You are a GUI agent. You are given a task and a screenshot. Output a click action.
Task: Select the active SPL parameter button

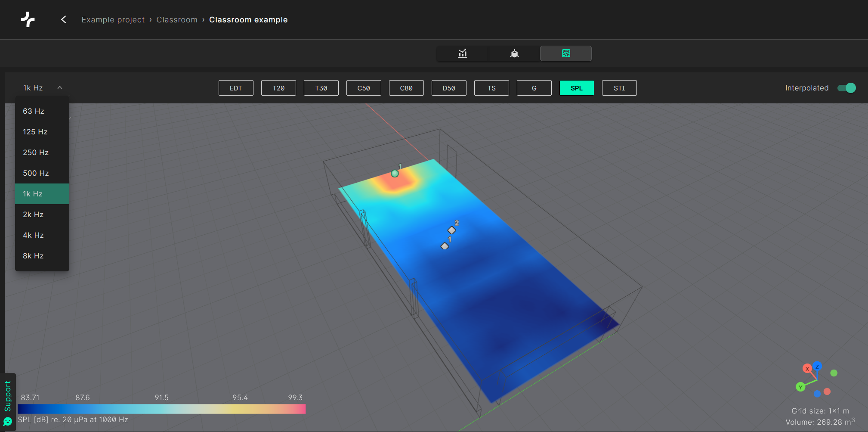[x=577, y=88]
